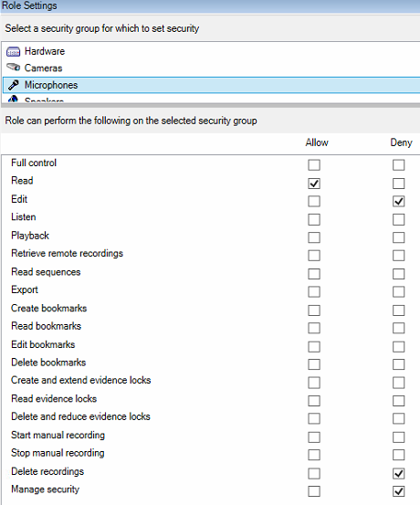Open the Cameras security group

pos(44,68)
